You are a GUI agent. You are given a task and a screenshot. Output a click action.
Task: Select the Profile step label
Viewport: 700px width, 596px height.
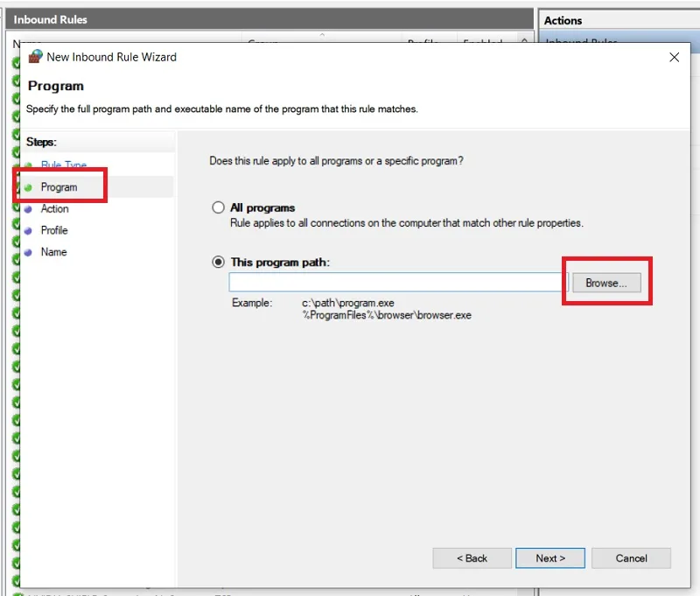click(x=54, y=230)
